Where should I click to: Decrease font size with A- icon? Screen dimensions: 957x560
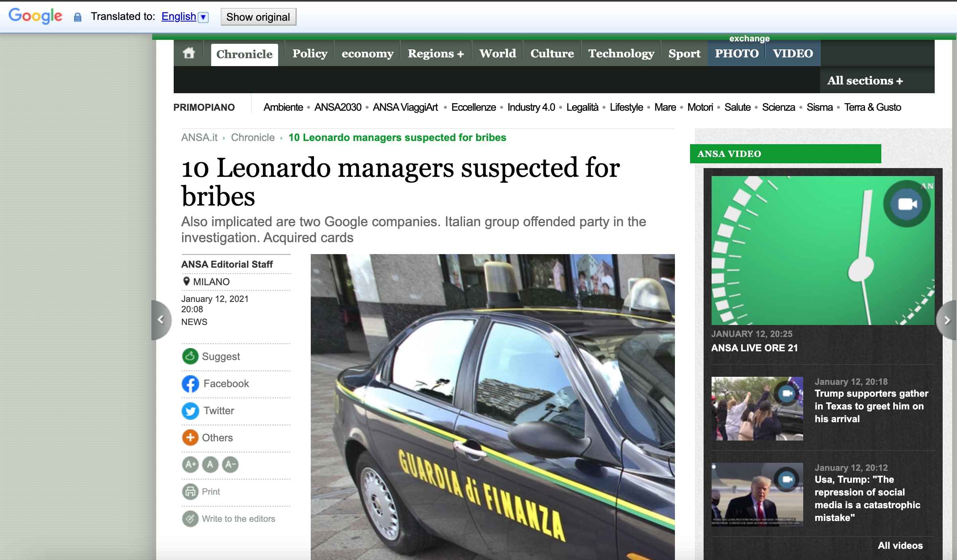230,464
